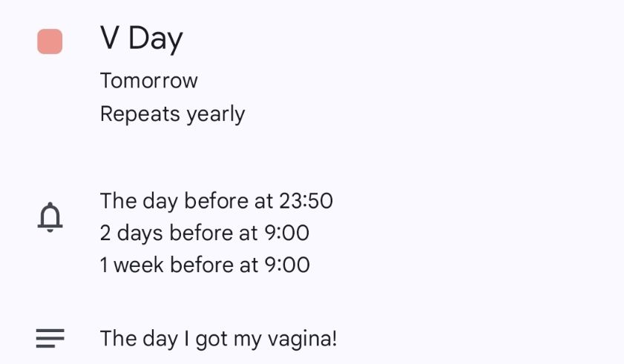The height and width of the screenshot is (364, 624).
Task: Click the event description note text
Action: (x=218, y=340)
